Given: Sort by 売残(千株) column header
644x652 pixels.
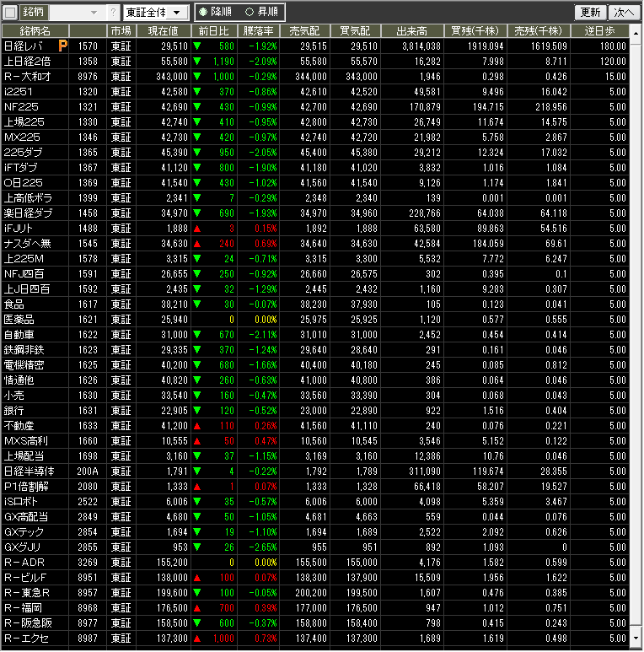Looking at the screenshot, I should pyautogui.click(x=539, y=30).
